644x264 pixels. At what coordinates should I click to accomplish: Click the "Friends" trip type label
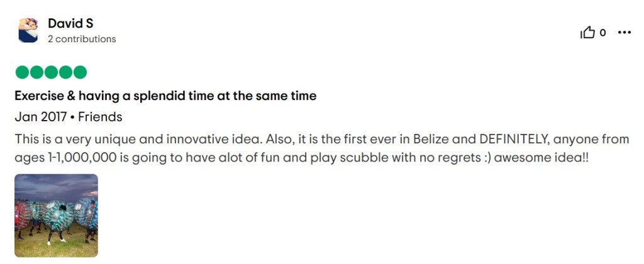(100, 117)
